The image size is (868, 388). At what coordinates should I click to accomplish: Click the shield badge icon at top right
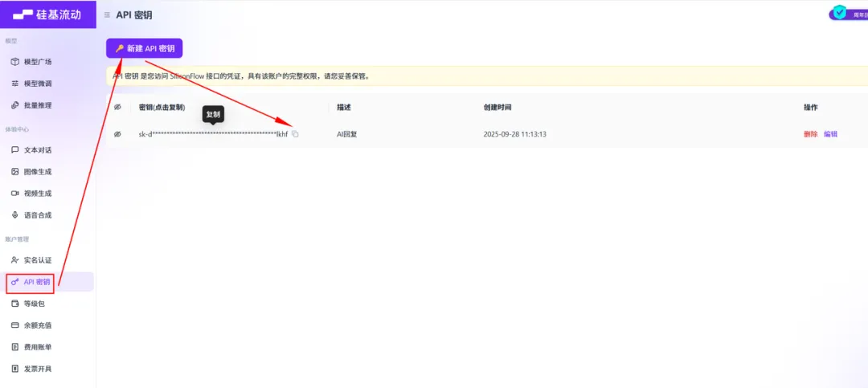tap(841, 11)
